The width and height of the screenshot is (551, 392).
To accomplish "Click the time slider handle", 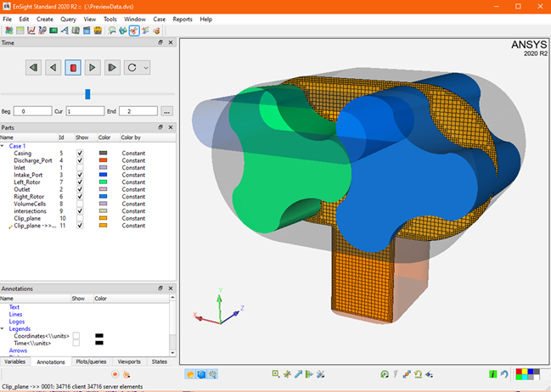I will pyautogui.click(x=87, y=94).
